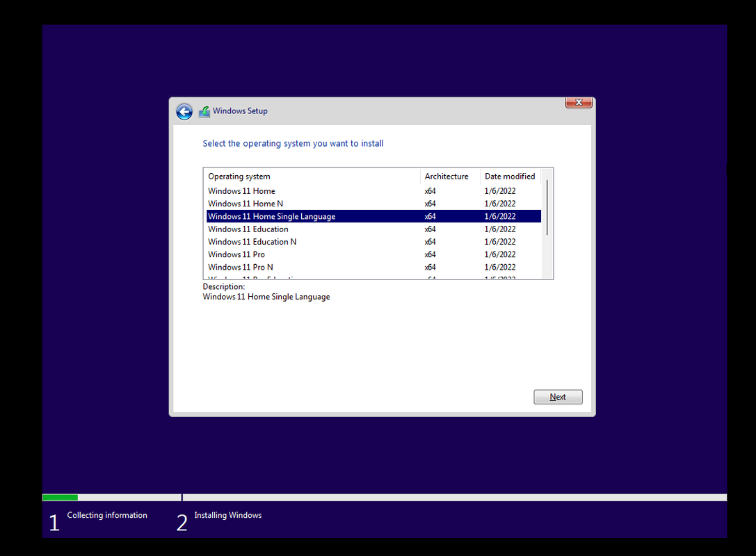This screenshot has height=556, width=756.
Task: Click the Windows Setup title icon
Action: pyautogui.click(x=204, y=111)
